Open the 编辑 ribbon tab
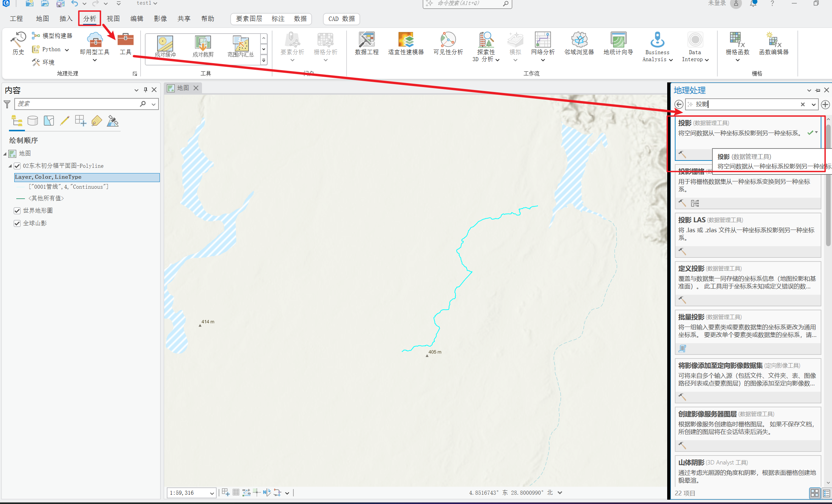This screenshot has height=504, width=832. [137, 19]
